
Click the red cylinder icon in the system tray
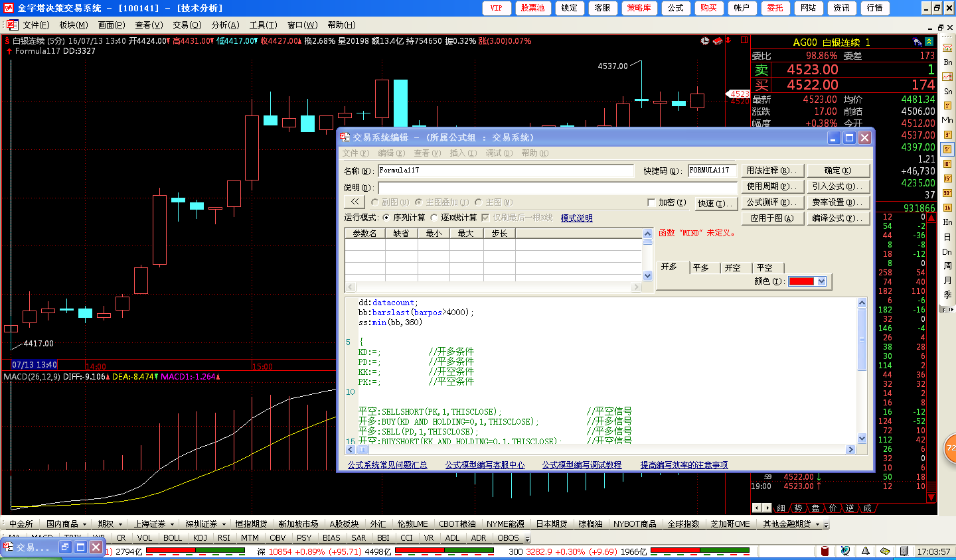pyautogui.click(x=825, y=551)
